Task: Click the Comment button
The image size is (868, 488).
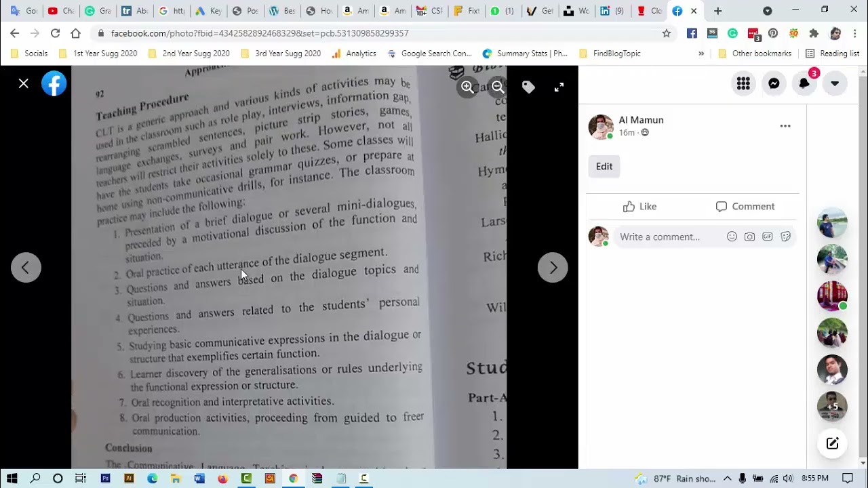Action: click(745, 206)
